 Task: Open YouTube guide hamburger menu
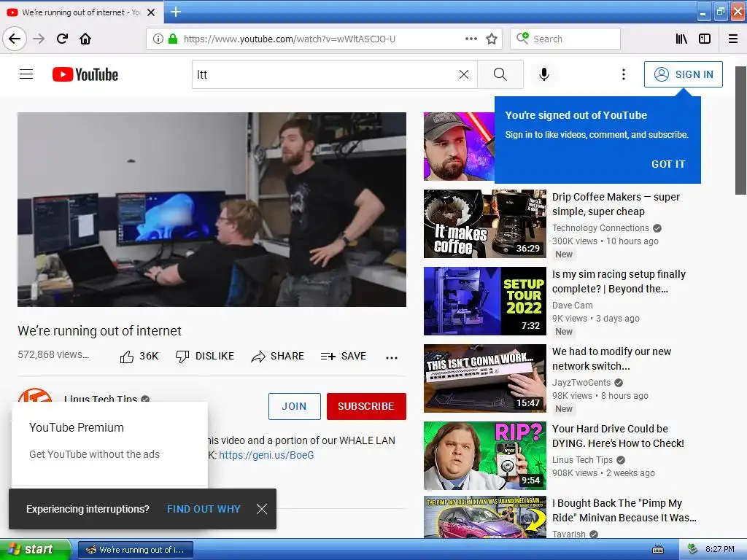pyautogui.click(x=26, y=74)
